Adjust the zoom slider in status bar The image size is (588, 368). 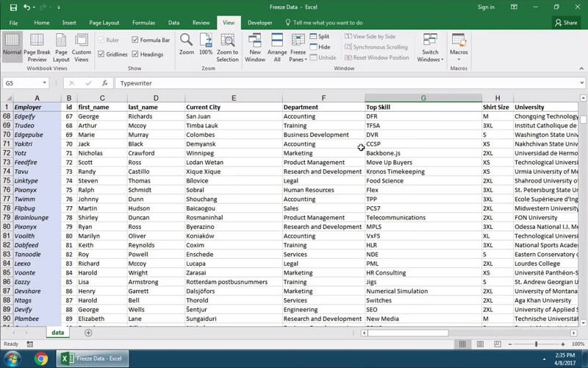tap(536, 344)
